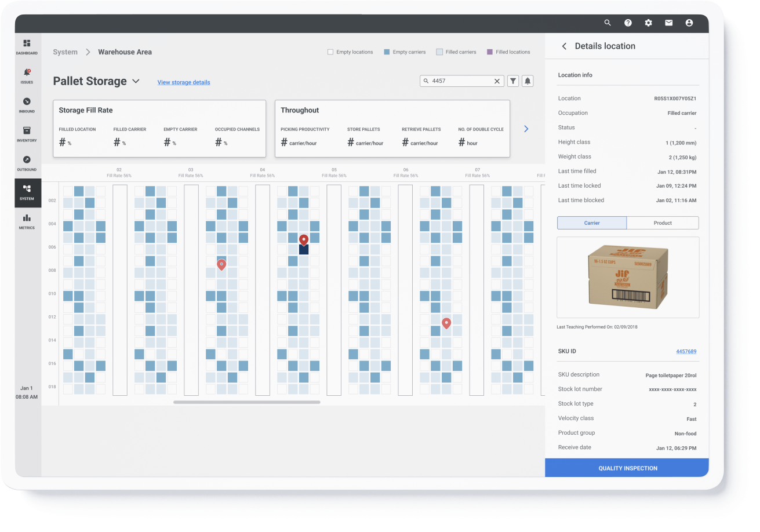Open the Dashboard sidebar icon

pos(27,46)
